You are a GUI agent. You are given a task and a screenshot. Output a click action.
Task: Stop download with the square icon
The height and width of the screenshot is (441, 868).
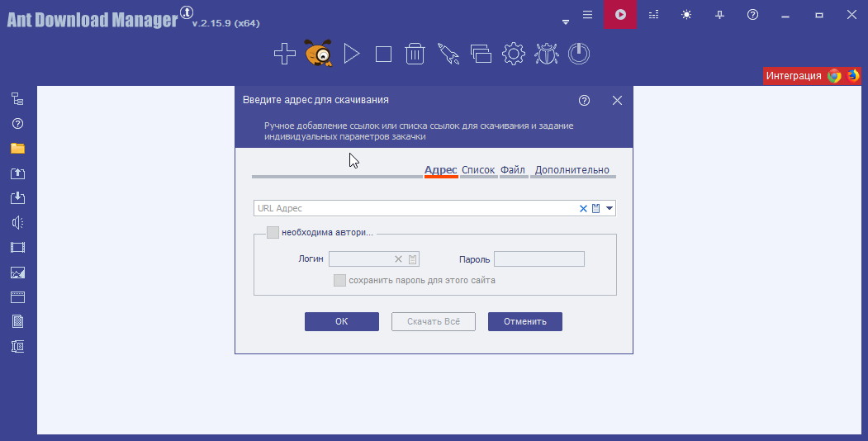click(x=383, y=55)
